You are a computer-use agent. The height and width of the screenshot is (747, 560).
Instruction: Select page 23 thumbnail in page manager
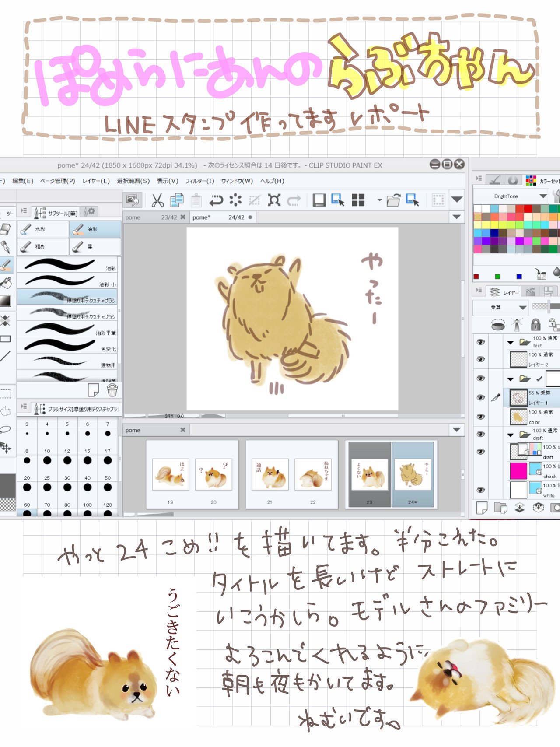pyautogui.click(x=369, y=474)
